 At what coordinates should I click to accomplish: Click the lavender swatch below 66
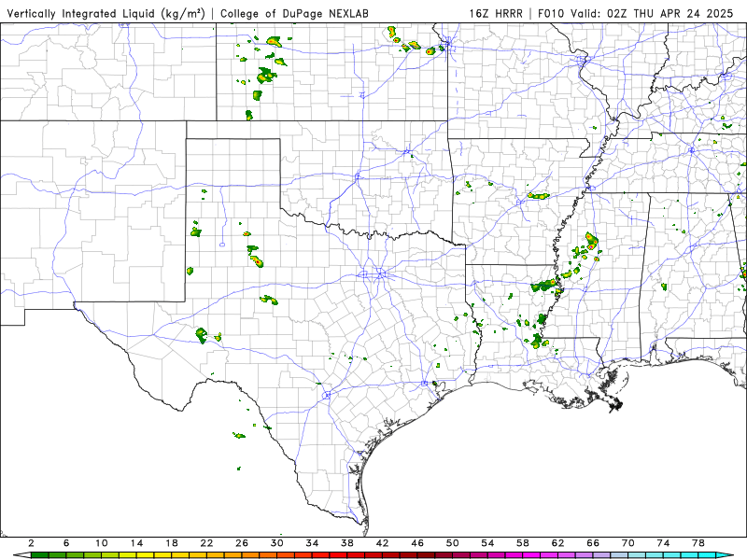click(601, 555)
